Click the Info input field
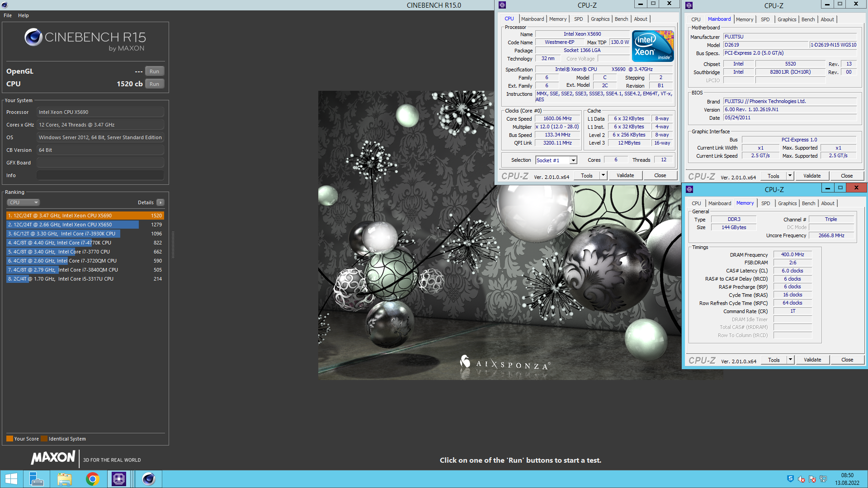The width and height of the screenshot is (868, 488). (x=100, y=175)
